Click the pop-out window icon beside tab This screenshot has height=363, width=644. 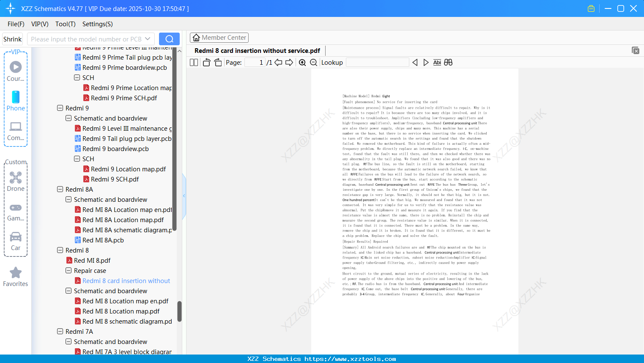click(636, 50)
